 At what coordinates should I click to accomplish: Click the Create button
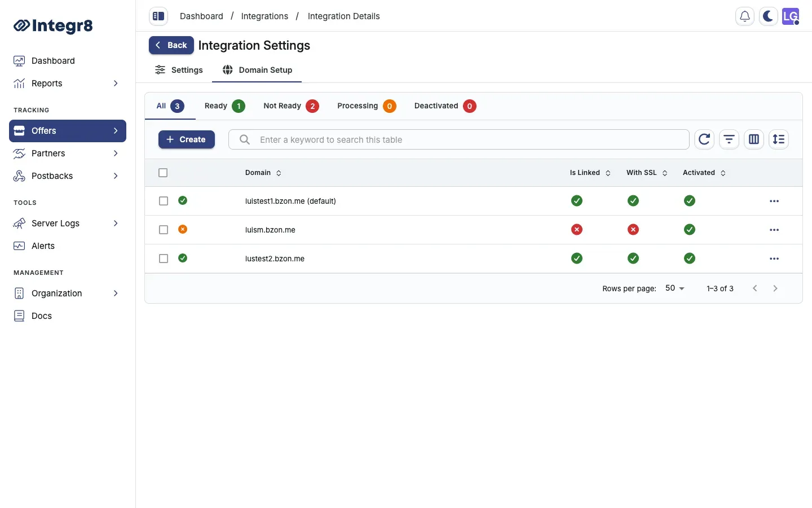click(187, 139)
